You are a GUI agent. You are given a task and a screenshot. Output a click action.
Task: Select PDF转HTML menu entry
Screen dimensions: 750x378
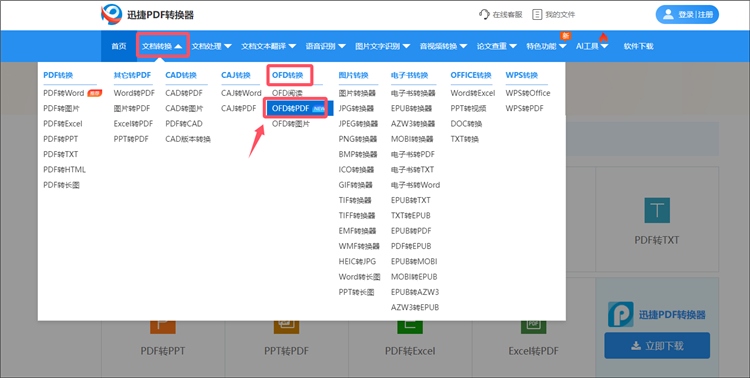[x=65, y=169]
